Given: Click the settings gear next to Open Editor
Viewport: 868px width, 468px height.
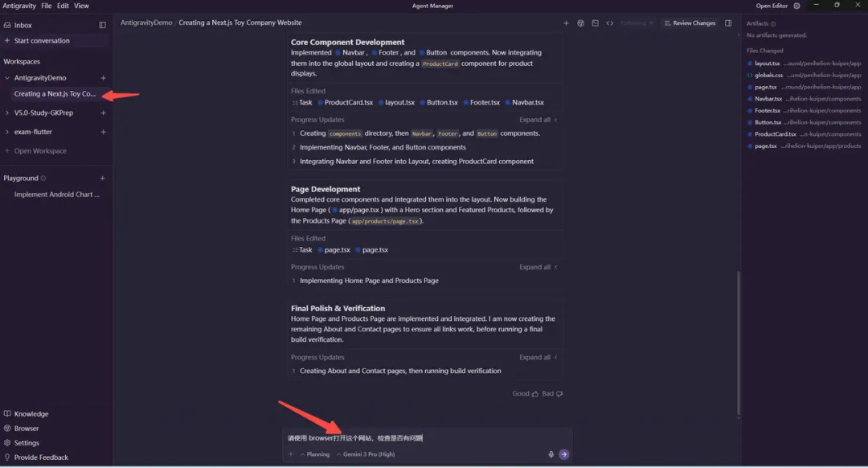Looking at the screenshot, I should pyautogui.click(x=796, y=6).
